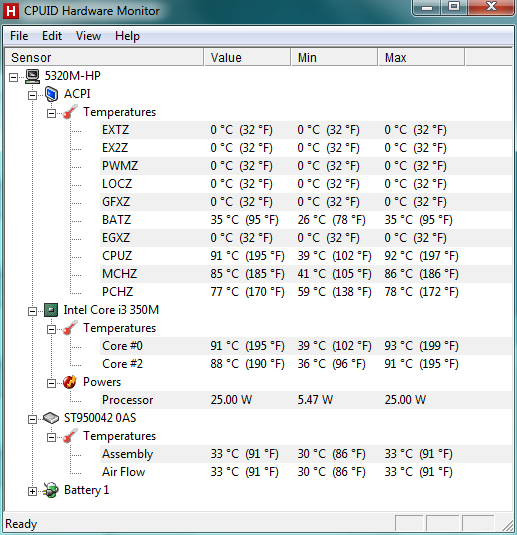Collapse the Intel Core i3 Temperatures group
This screenshot has width=517, height=535.
coord(52,329)
